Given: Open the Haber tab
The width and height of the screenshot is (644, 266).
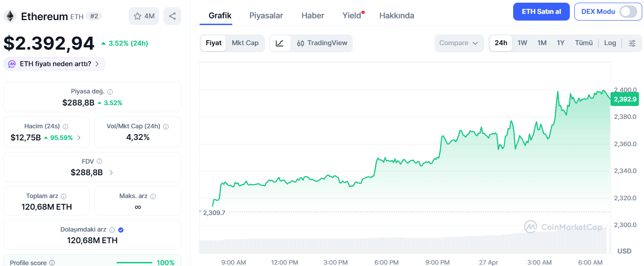Looking at the screenshot, I should coord(313,16).
